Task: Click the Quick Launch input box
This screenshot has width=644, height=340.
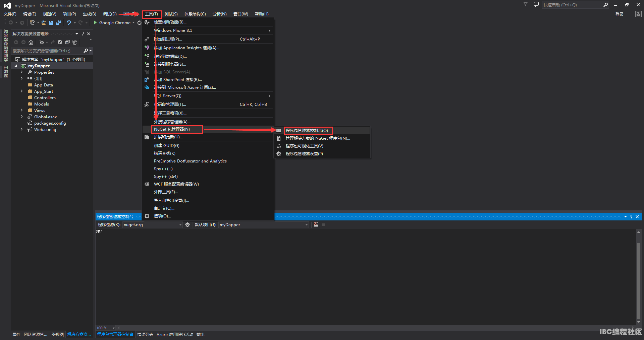Action: point(572,5)
